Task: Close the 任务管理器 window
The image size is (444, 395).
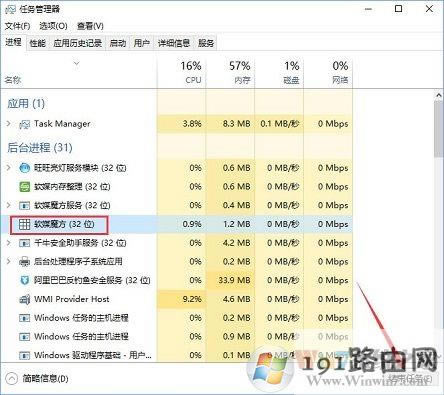Action: click(x=429, y=9)
